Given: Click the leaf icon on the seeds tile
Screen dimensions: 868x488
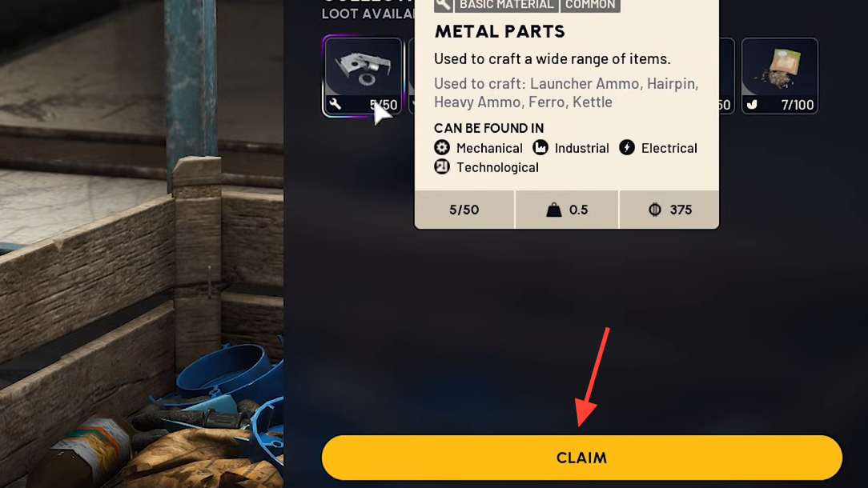Looking at the screenshot, I should 752,104.
